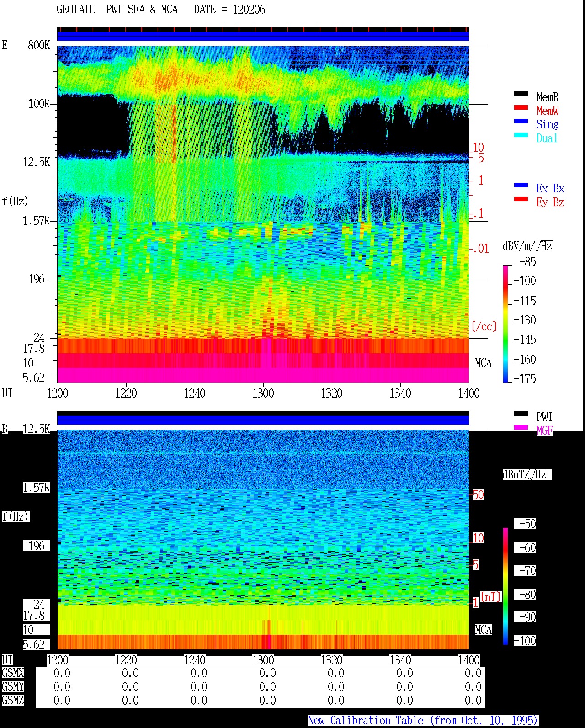Click the red 50 nT scale label
The width and height of the screenshot is (585, 728).
click(478, 494)
